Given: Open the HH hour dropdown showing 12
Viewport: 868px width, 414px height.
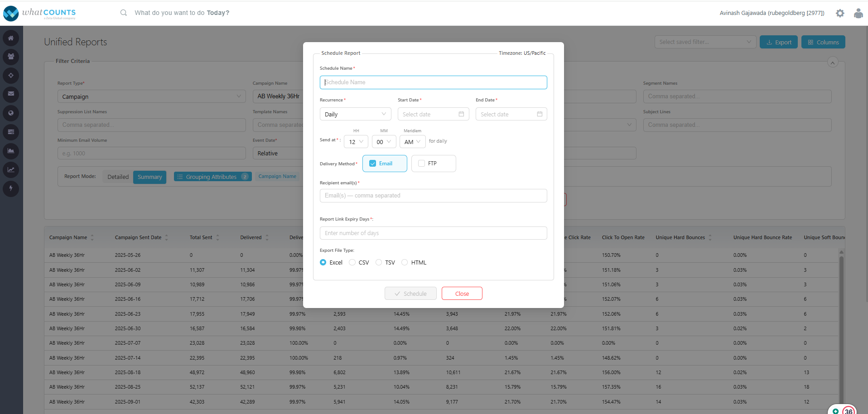Looking at the screenshot, I should [356, 142].
